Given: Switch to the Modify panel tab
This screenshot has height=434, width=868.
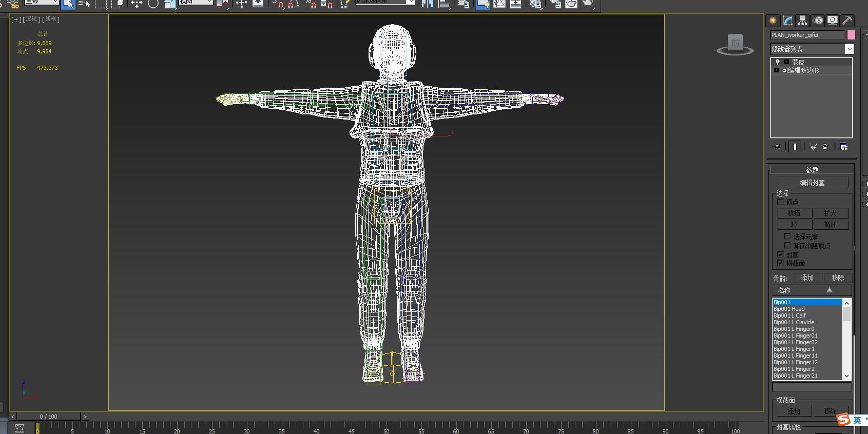Looking at the screenshot, I should pyautogui.click(x=787, y=21).
